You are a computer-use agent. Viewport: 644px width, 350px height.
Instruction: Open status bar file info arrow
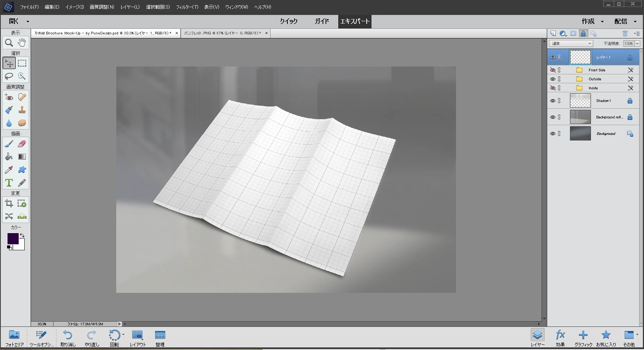coord(120,324)
